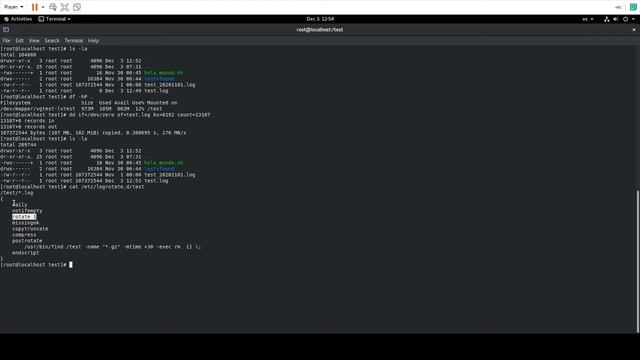Click the green notes icon at top right

pos(633,7)
